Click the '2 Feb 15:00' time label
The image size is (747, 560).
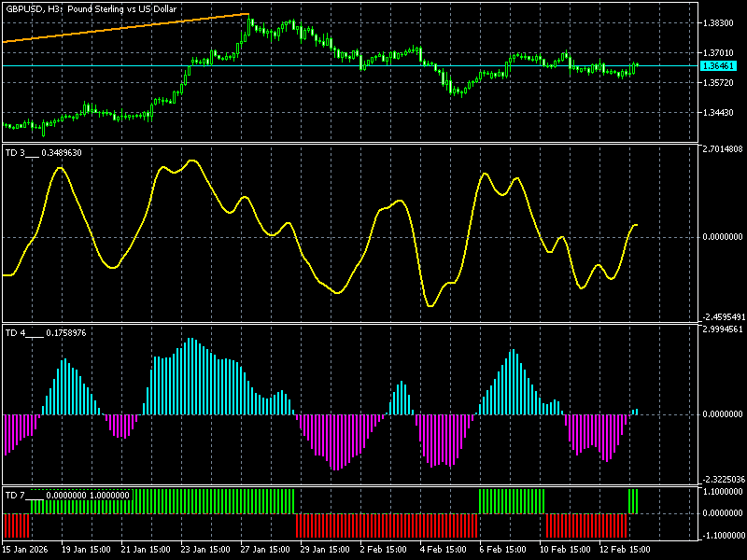coord(383,549)
